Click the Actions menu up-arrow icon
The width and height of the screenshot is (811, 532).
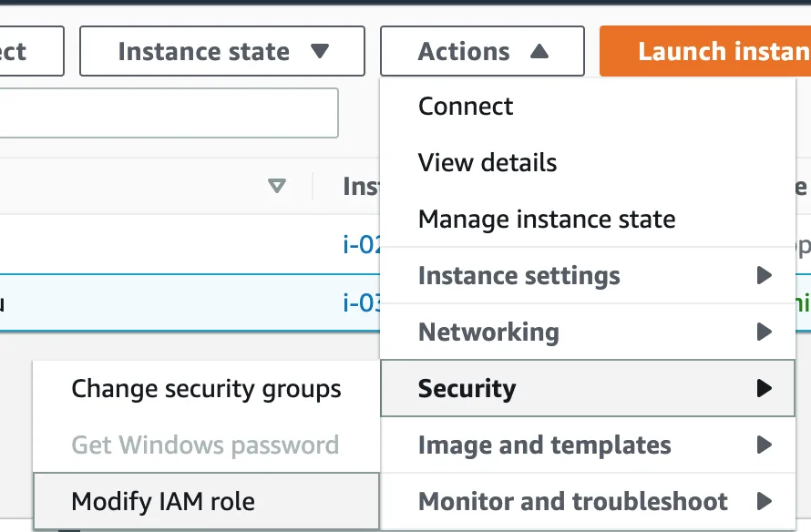pos(539,51)
